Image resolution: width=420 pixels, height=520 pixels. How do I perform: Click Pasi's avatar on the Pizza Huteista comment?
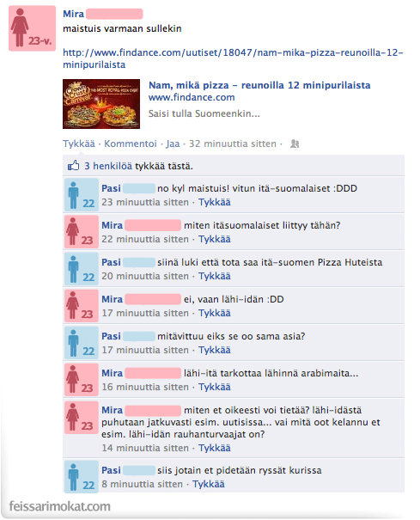82,269
